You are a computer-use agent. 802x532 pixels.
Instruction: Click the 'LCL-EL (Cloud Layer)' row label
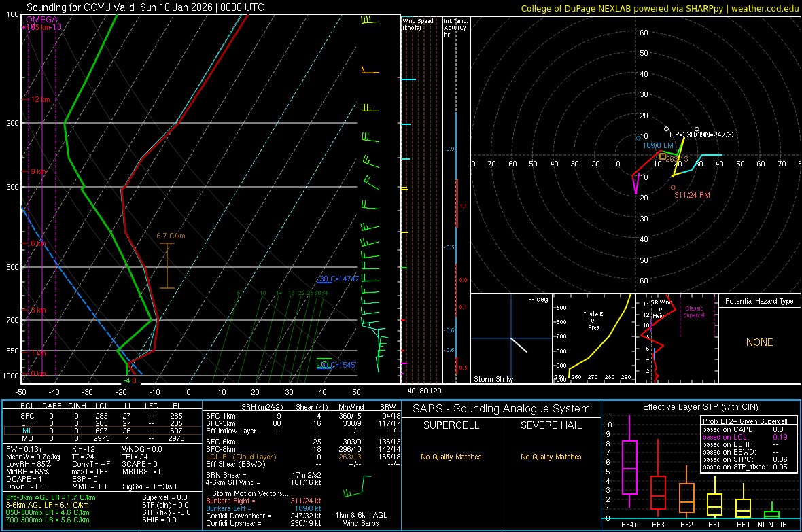pos(241,457)
